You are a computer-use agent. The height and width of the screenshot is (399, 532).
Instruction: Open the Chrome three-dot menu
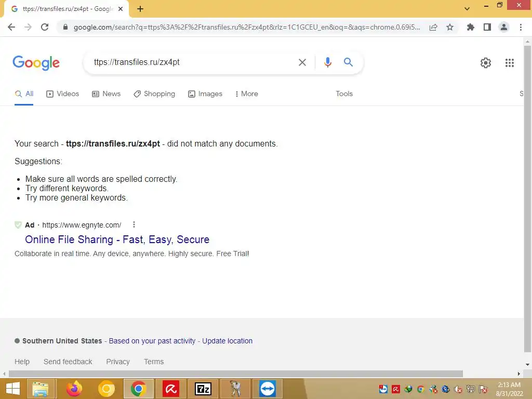(521, 27)
